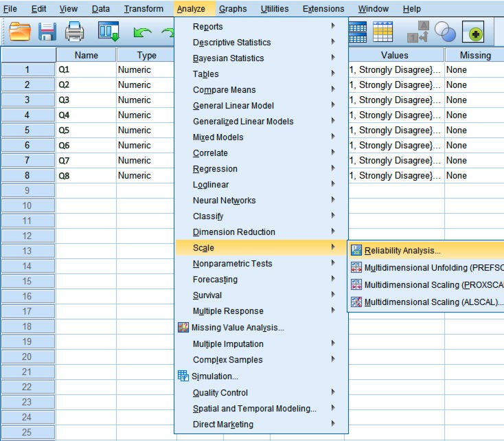Screen dimensions: 504x441
Task: Open the Edit menu
Action: click(38, 9)
